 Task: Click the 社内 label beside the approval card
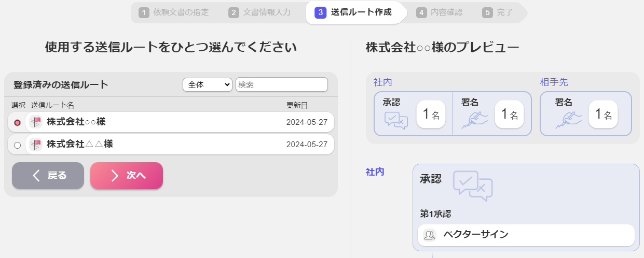click(x=375, y=172)
